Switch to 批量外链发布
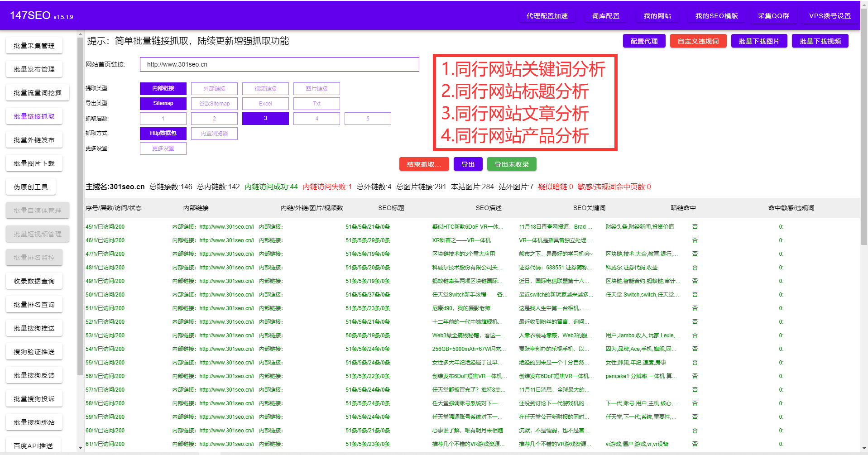868x455 pixels. click(34, 139)
